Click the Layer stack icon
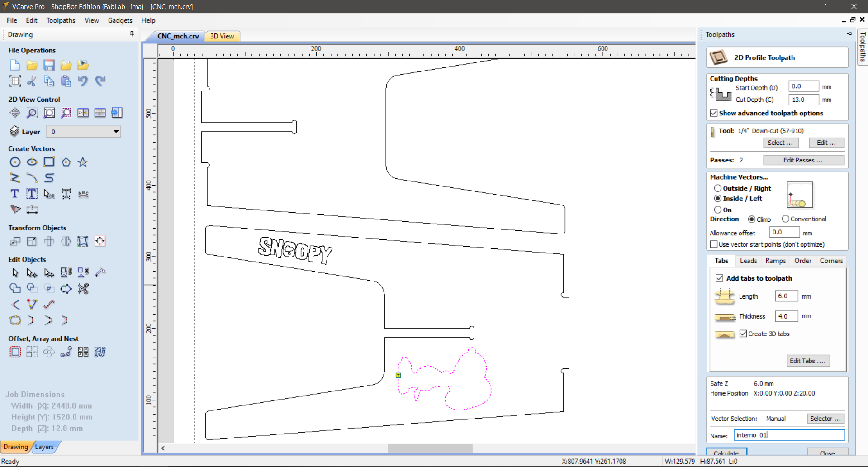The height and width of the screenshot is (467, 868). (x=14, y=131)
